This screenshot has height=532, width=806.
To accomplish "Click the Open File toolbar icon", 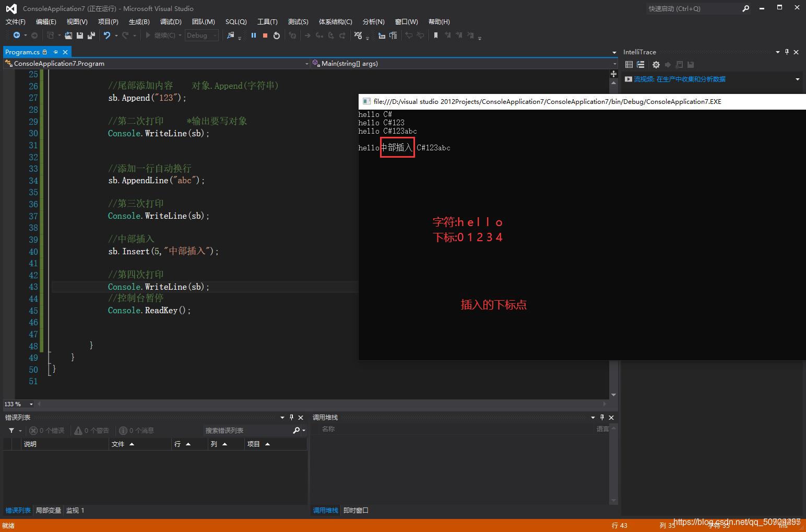I will point(68,36).
